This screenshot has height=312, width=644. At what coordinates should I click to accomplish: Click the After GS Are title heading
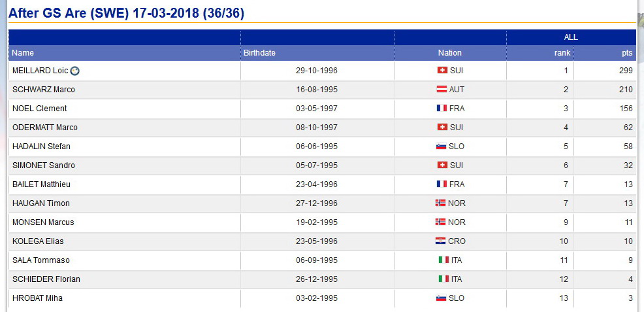[126, 13]
